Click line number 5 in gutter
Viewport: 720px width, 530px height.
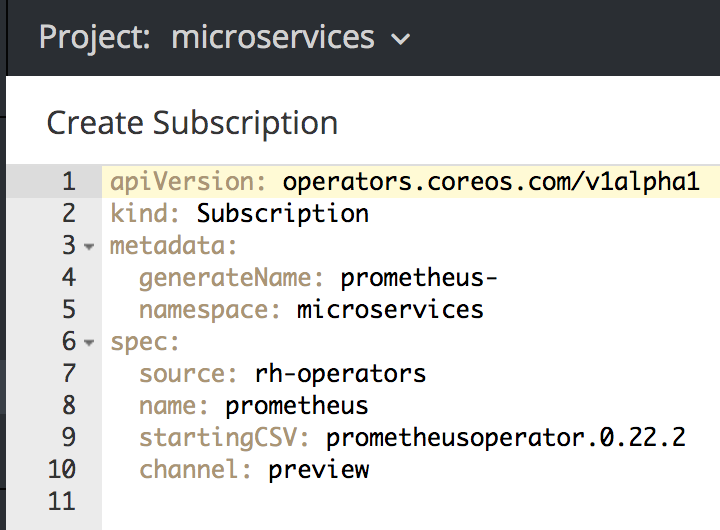tap(69, 310)
